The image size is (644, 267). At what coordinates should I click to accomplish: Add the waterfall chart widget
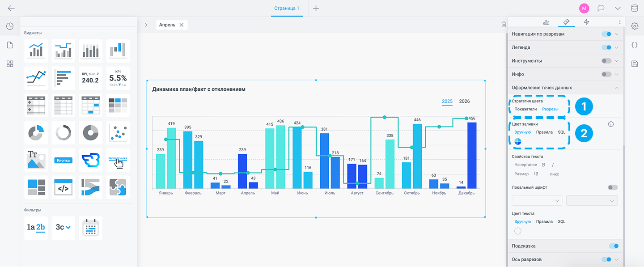[x=118, y=51]
